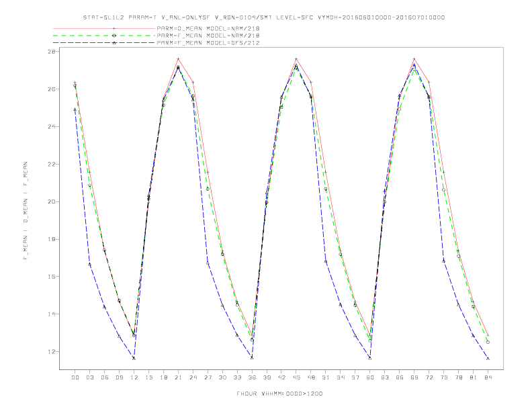Image resolution: width=532 pixels, height=411 pixels.
Task: Click x-axis forecast hour label 24
Action: click(193, 377)
